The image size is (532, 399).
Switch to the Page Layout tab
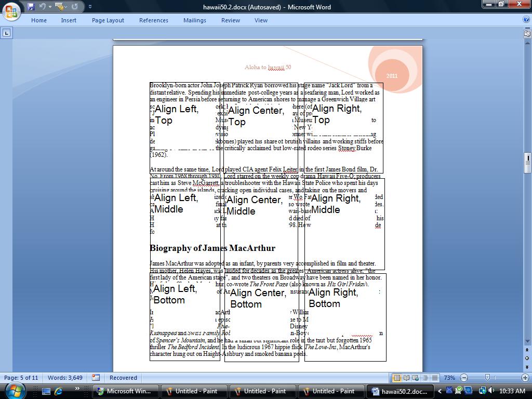pyautogui.click(x=108, y=20)
